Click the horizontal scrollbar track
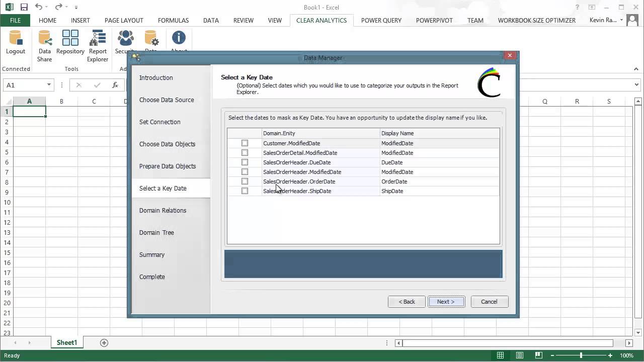The height and width of the screenshot is (362, 644). pos(508,343)
